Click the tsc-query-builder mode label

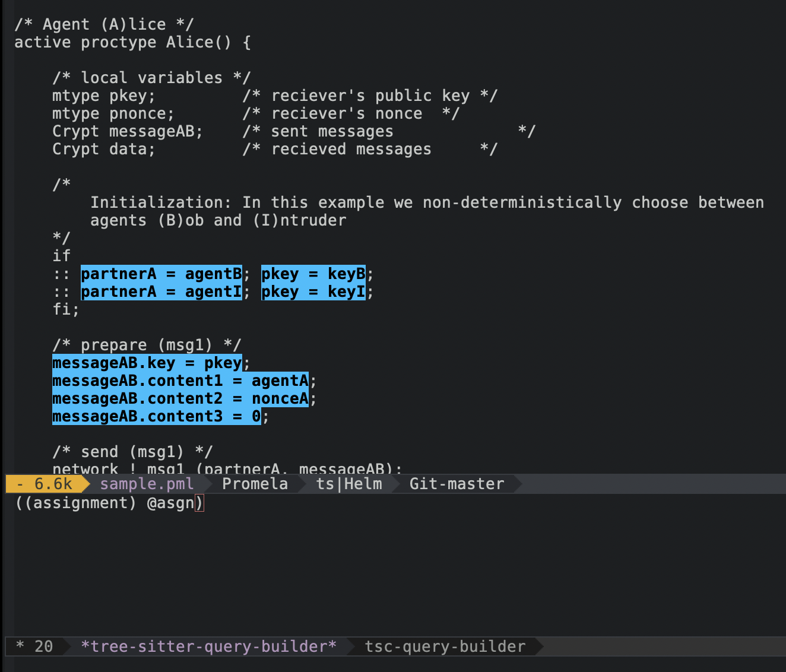point(445,646)
